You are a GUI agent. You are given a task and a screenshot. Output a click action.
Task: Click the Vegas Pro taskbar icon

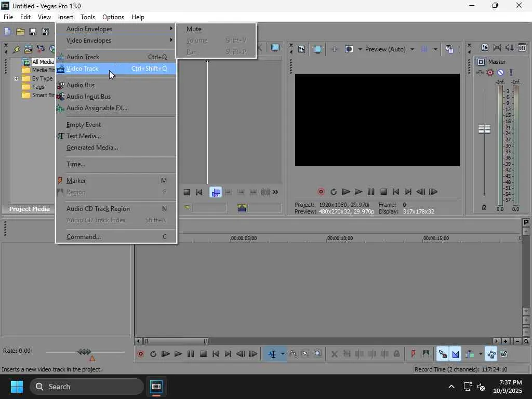click(156, 387)
